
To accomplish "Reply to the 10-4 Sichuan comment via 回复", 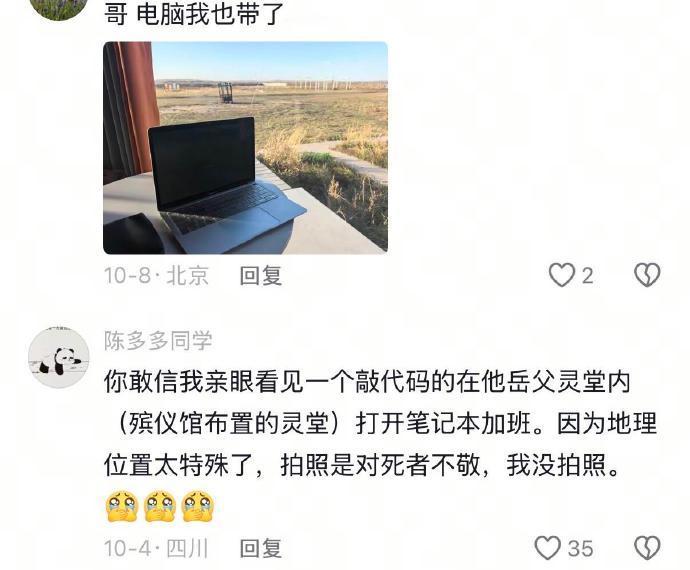I will (x=261, y=548).
